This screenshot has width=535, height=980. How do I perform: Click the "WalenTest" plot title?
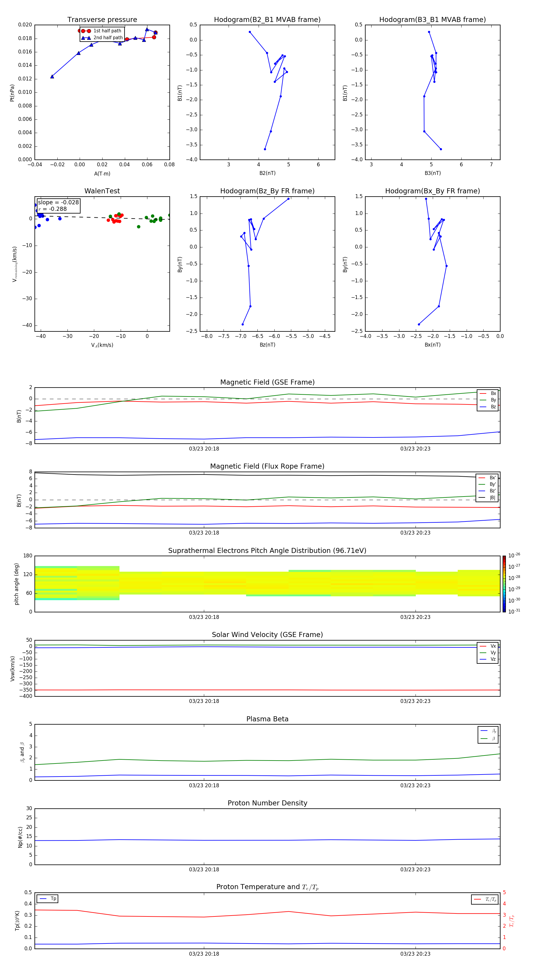click(x=102, y=191)
